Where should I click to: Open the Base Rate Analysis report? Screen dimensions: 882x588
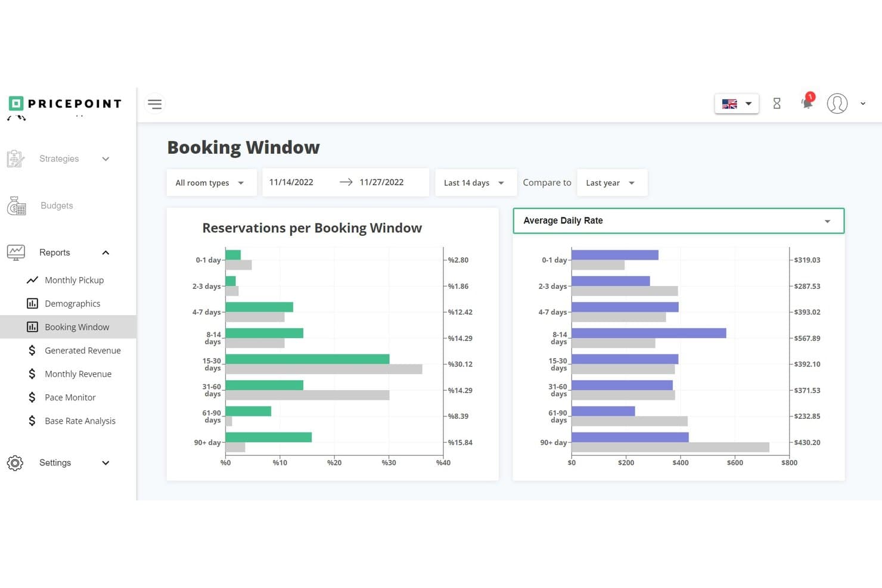point(80,421)
